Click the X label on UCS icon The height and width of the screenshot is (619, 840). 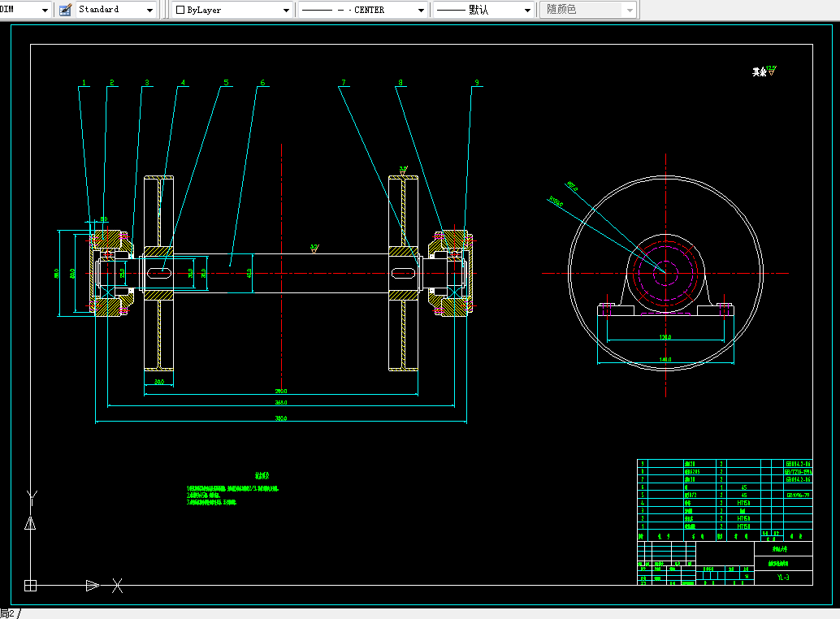(118, 584)
